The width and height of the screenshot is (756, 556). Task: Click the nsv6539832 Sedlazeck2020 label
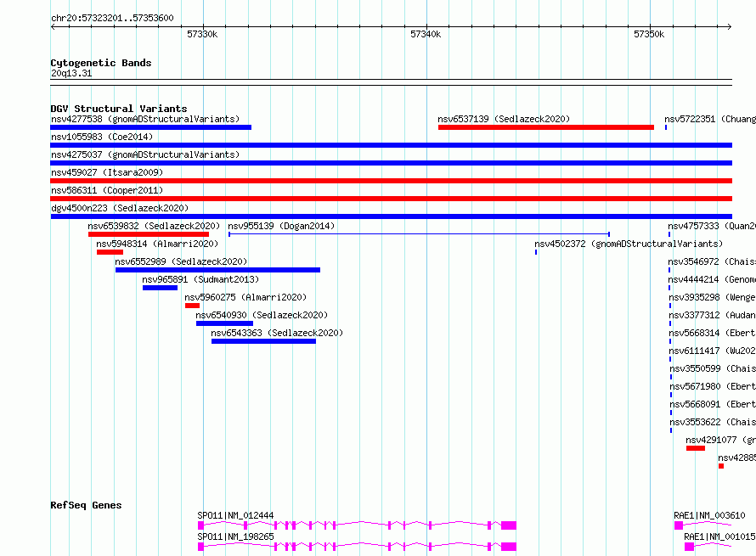point(154,226)
